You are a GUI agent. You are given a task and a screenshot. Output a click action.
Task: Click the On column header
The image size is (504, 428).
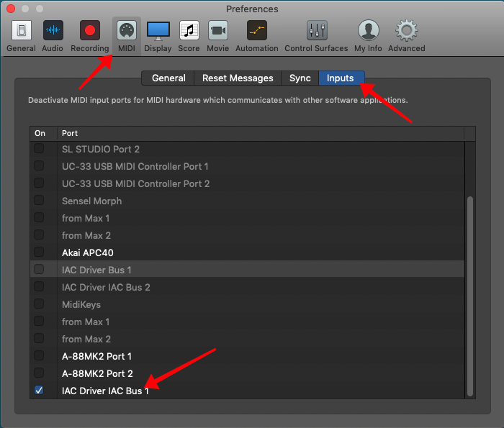click(x=44, y=133)
